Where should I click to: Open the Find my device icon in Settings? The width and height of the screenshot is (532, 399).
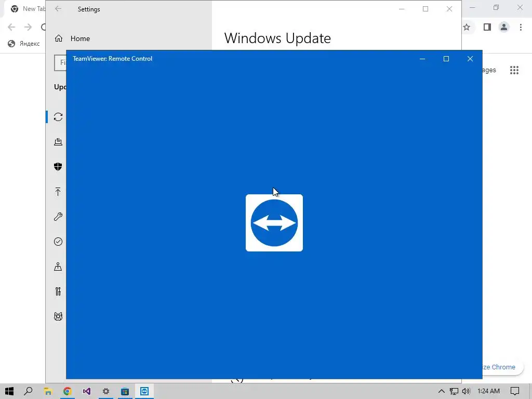58,267
